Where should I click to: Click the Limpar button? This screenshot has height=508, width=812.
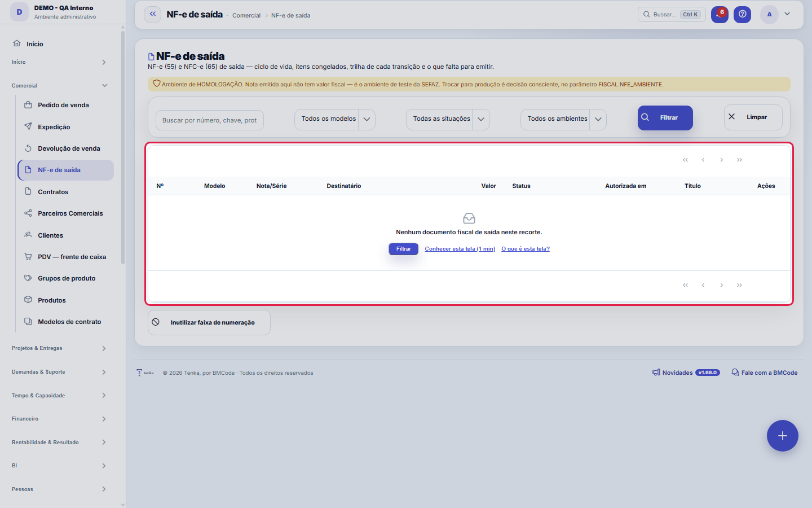[x=753, y=117]
